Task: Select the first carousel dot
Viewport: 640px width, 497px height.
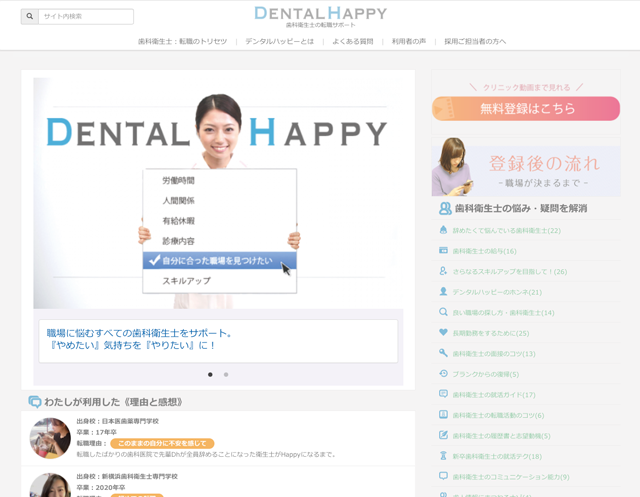Action: (210, 374)
